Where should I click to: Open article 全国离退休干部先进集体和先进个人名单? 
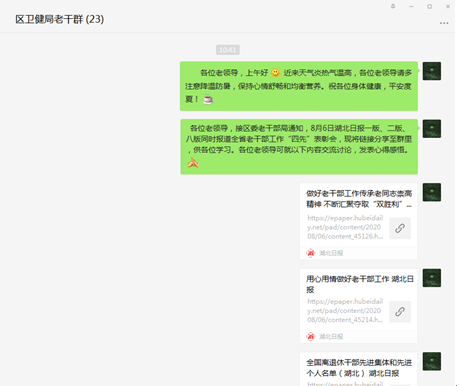tap(359, 368)
